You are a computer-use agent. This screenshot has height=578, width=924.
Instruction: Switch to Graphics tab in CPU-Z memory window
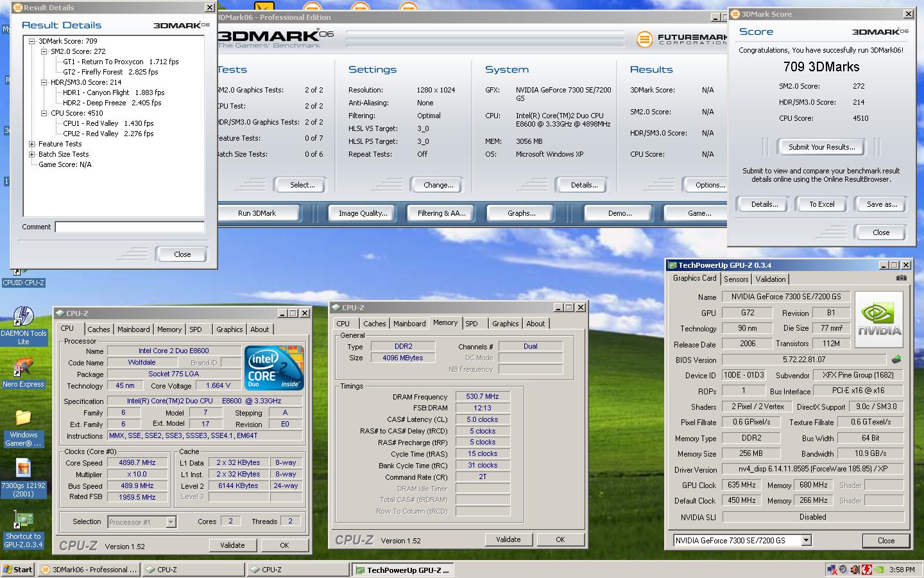coord(506,324)
